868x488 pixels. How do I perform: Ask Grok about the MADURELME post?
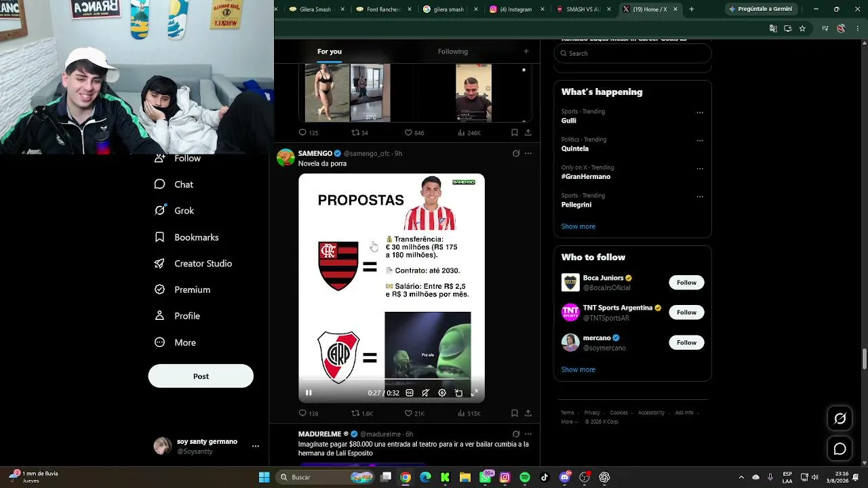tap(516, 434)
